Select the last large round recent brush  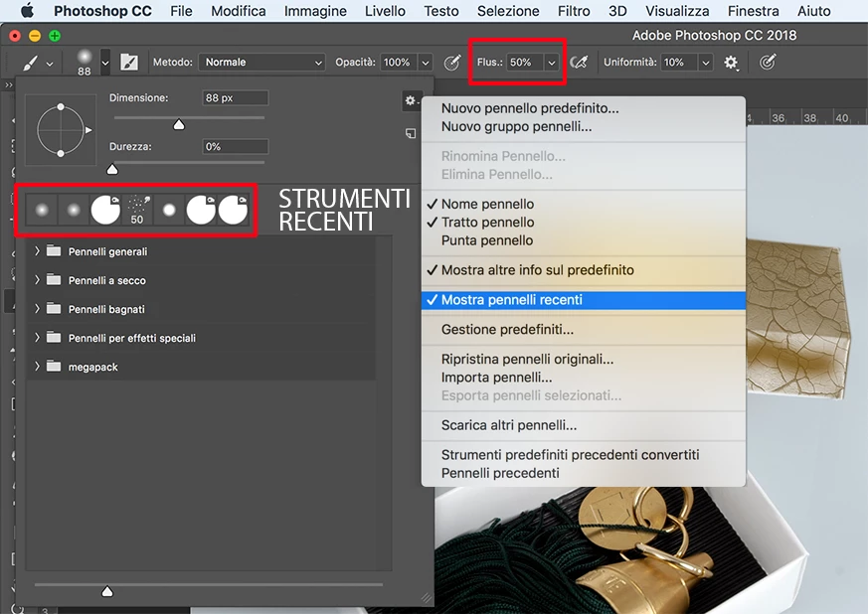(233, 210)
